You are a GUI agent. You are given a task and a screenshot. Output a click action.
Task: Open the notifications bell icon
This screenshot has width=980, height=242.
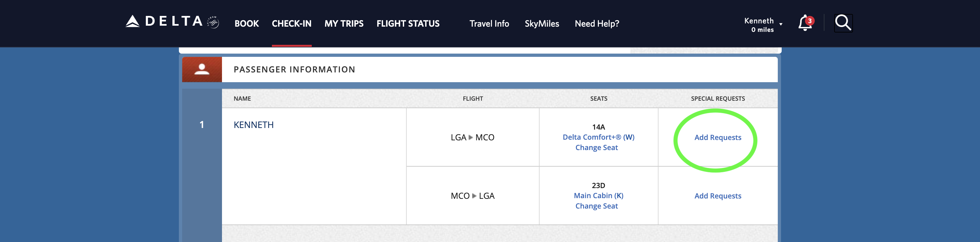(x=804, y=23)
